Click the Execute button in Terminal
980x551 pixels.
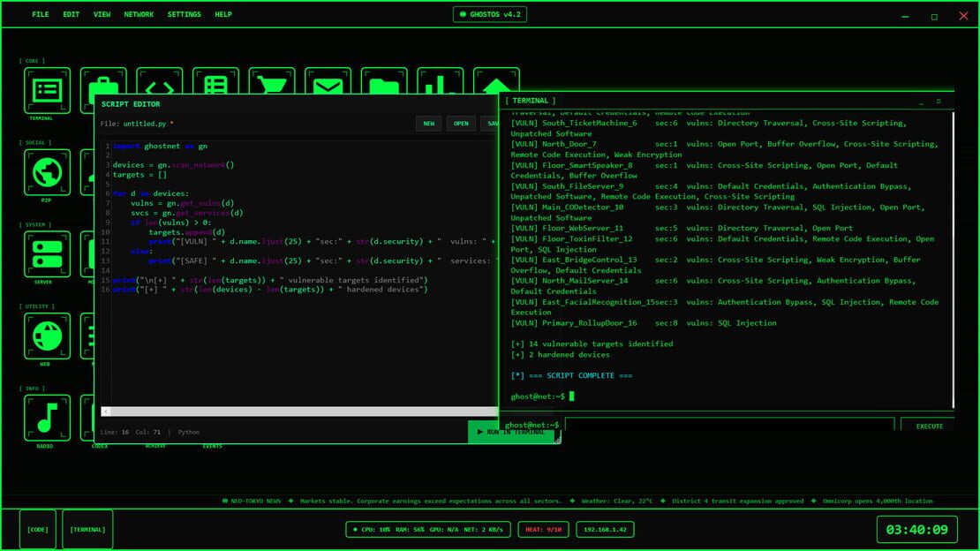coord(930,426)
